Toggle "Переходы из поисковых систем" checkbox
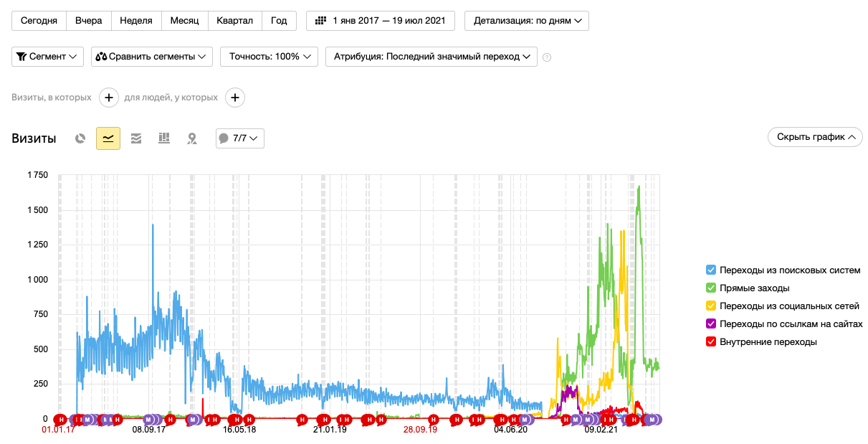 click(711, 270)
